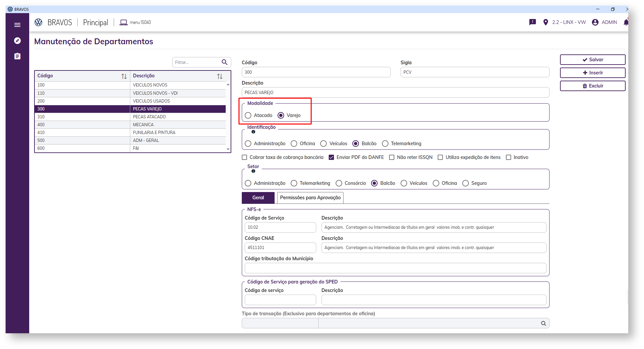Mark the department as Inativo

(x=509, y=157)
